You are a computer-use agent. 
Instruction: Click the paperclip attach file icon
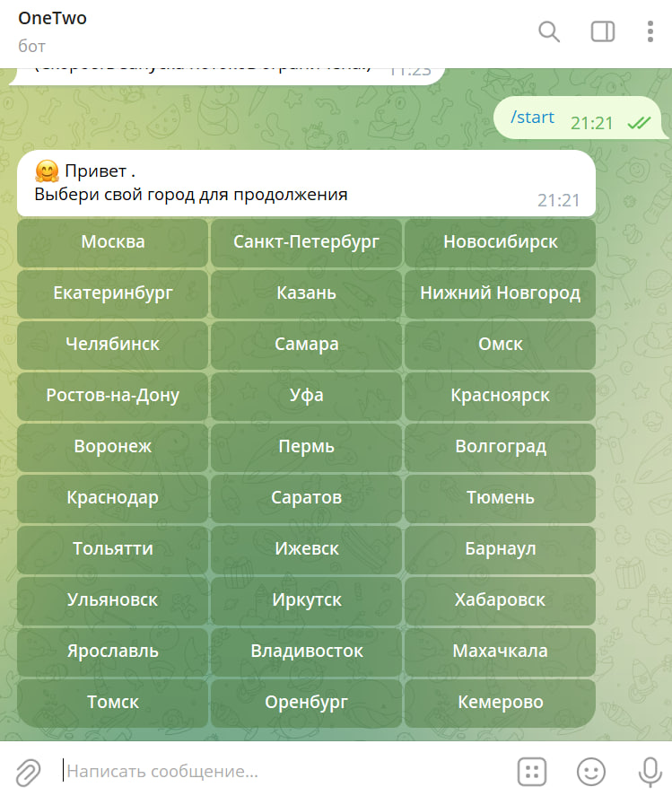click(x=28, y=771)
